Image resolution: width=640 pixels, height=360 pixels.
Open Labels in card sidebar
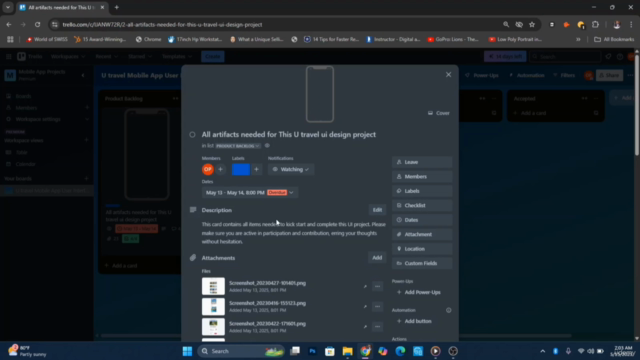coord(422,191)
